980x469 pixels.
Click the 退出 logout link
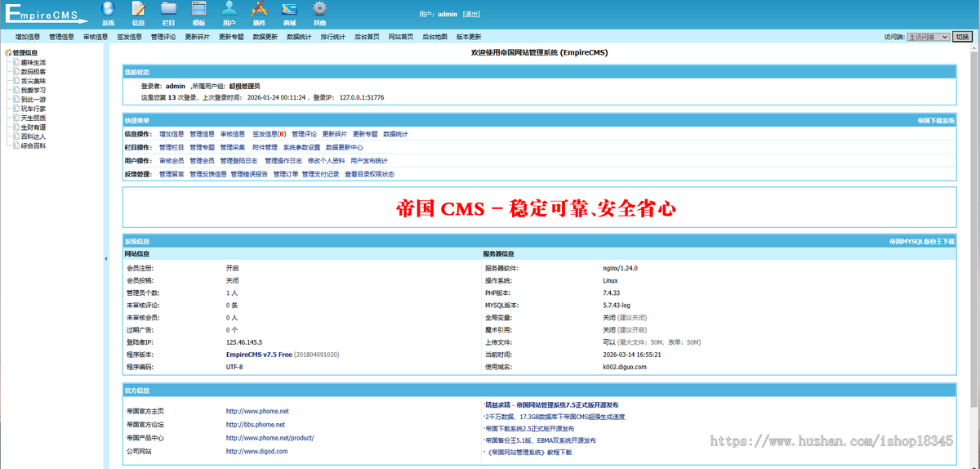[x=471, y=15]
